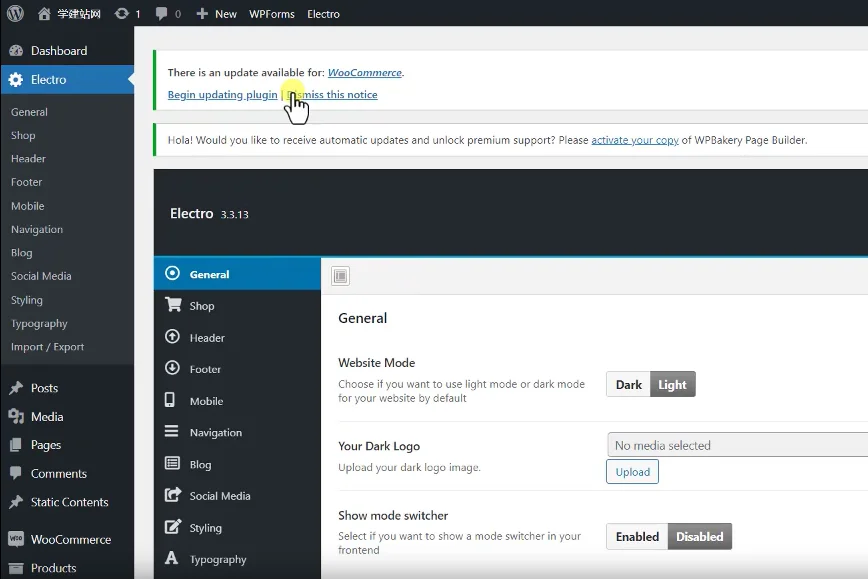Open the Social Media share icon tab
Viewport: 868px width, 579px height.
pos(172,496)
